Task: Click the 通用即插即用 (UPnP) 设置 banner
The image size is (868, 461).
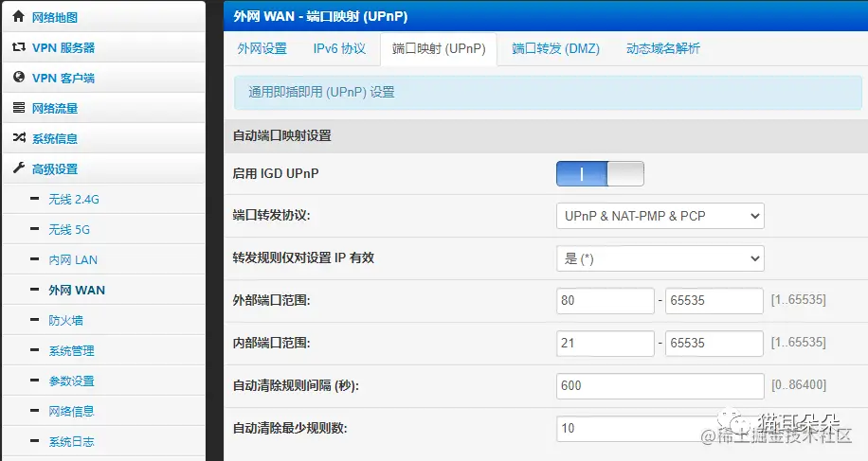Action: coord(548,93)
